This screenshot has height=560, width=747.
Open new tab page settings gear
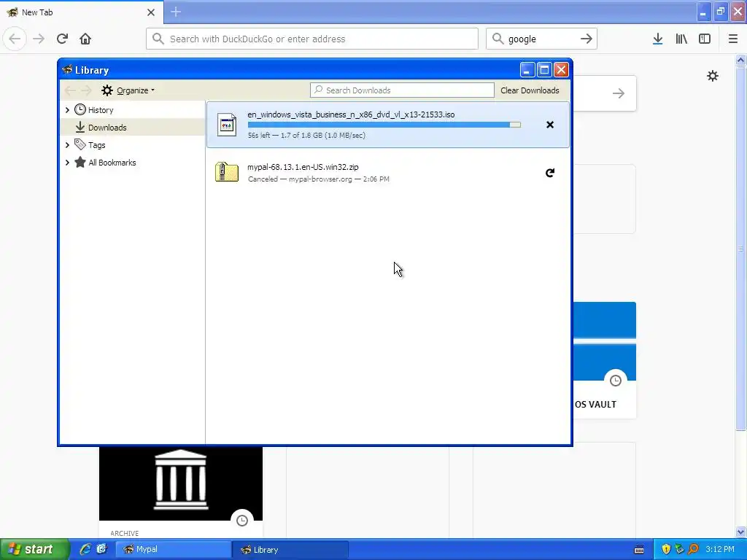coord(712,76)
